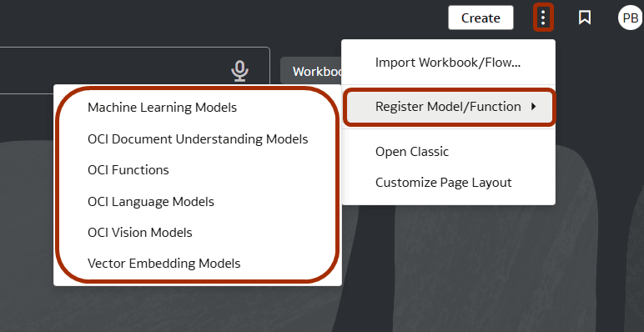Click the bookmark icon in header
Viewport: 644px width, 332px height.
[585, 18]
